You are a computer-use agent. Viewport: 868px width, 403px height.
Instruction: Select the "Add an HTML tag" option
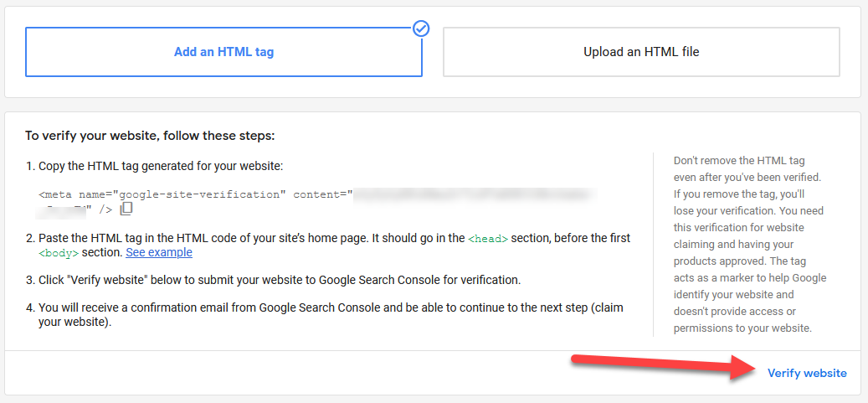tap(223, 52)
